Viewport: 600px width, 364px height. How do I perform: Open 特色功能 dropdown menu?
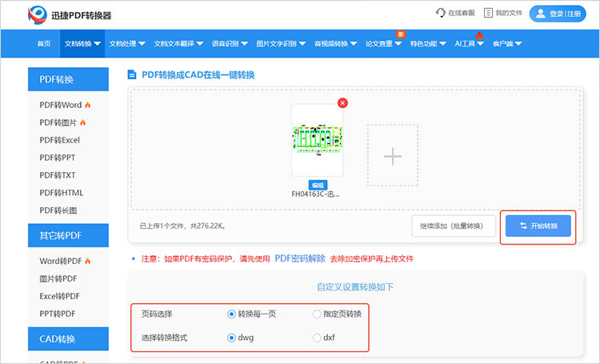[428, 44]
